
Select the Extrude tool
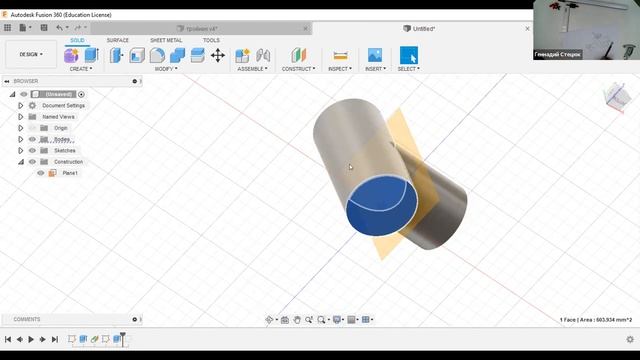coord(91,55)
